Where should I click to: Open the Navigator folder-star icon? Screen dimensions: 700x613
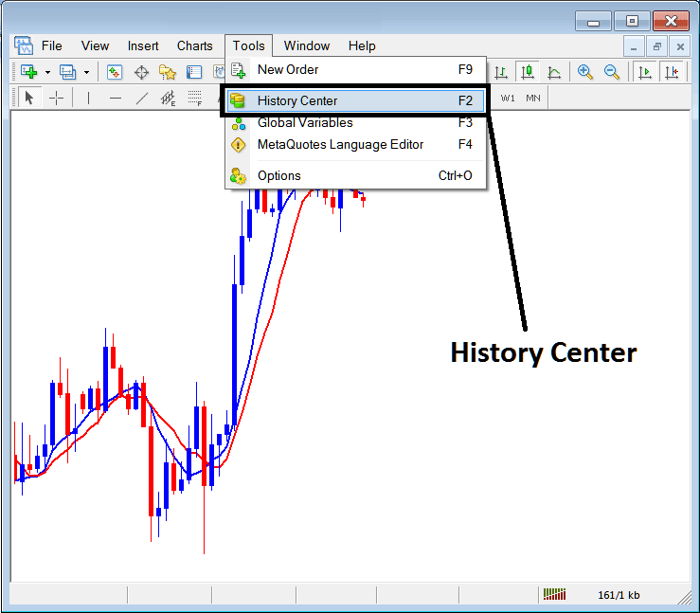(x=168, y=72)
